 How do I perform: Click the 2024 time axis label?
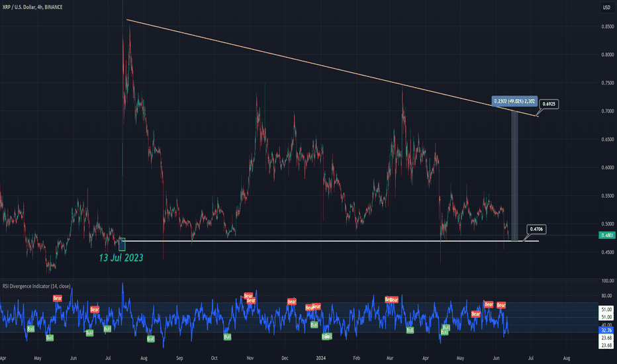tap(320, 358)
